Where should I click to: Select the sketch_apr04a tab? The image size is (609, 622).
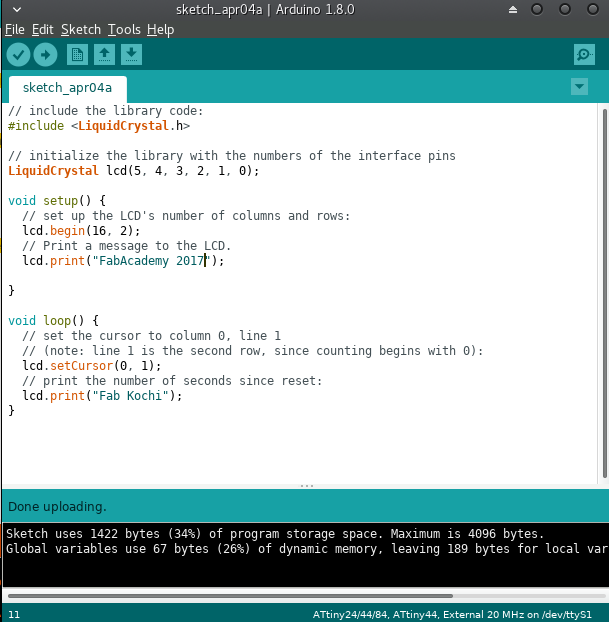click(x=67, y=88)
